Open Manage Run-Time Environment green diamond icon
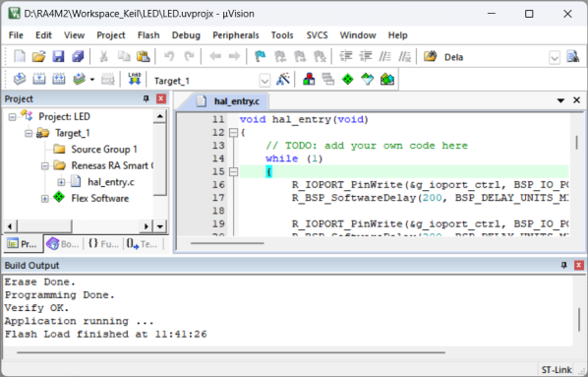 pos(348,79)
